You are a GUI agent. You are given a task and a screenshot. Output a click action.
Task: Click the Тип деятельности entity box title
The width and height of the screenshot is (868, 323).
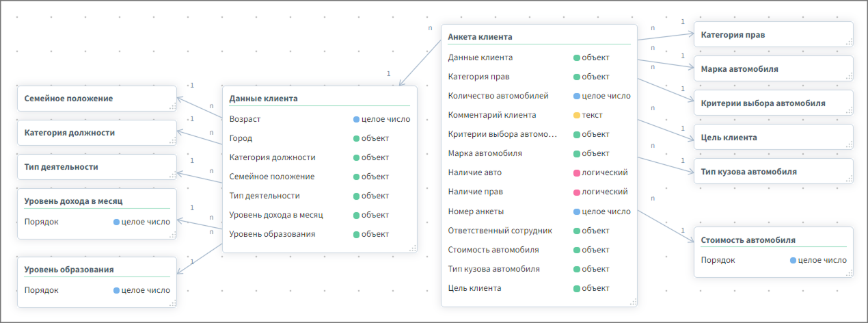pyautogui.click(x=61, y=166)
